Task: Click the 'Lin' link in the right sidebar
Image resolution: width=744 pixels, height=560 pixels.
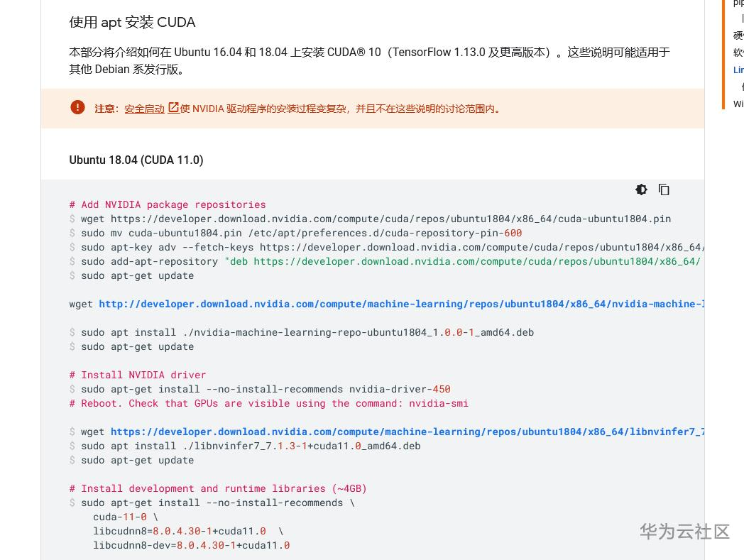Action: 738,70
